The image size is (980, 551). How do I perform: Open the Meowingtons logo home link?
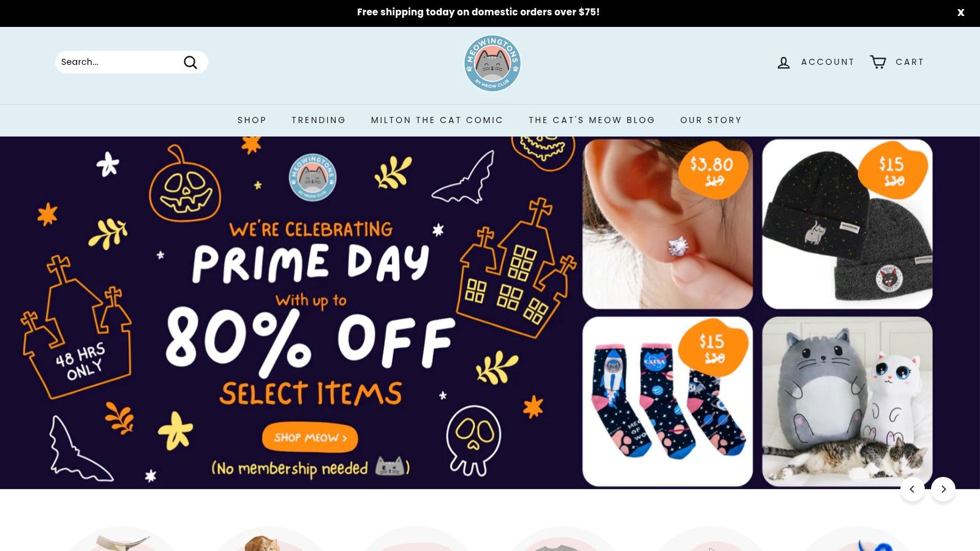pos(492,63)
